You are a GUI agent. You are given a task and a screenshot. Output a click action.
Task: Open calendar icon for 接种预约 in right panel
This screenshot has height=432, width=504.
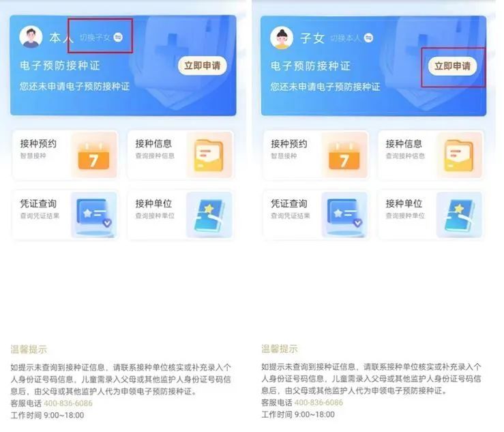tap(344, 156)
